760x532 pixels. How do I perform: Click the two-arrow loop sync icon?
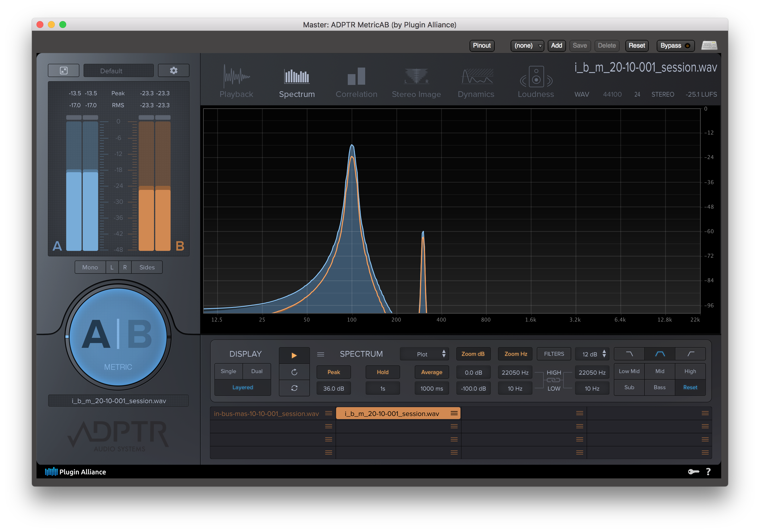294,388
